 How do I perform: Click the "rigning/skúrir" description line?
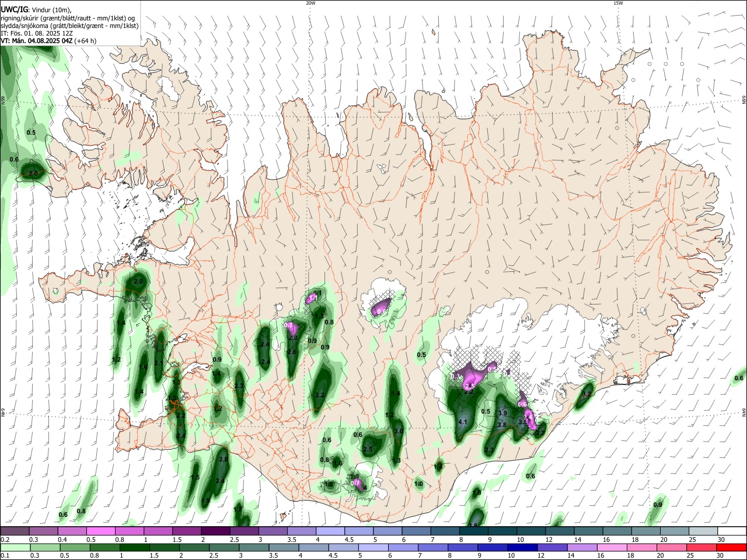pos(69,18)
